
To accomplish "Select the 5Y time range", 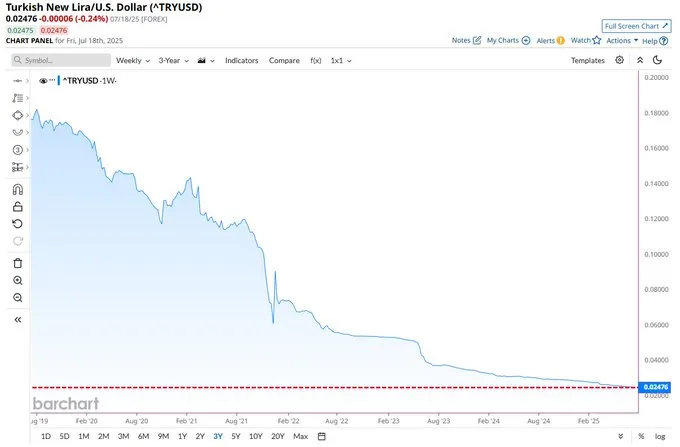I will 235,437.
